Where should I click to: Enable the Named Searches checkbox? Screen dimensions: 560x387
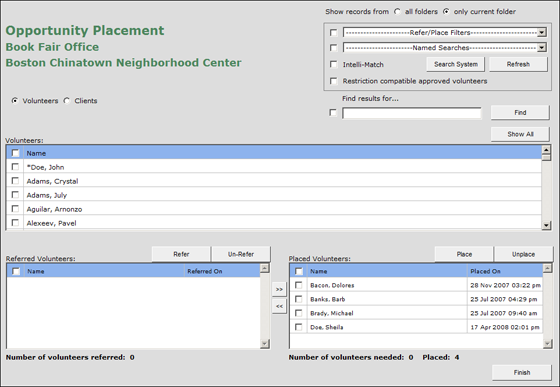[x=333, y=47]
